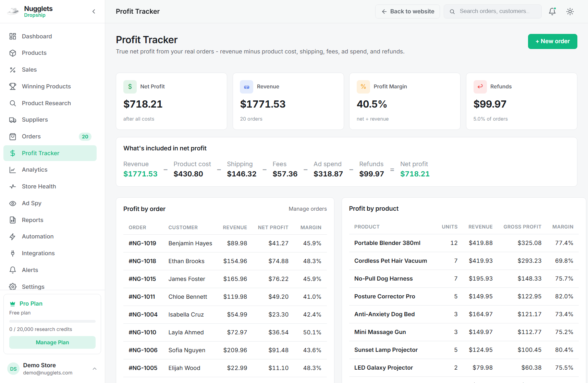Click the Product Research magnifier icon
588x383 pixels.
13,103
